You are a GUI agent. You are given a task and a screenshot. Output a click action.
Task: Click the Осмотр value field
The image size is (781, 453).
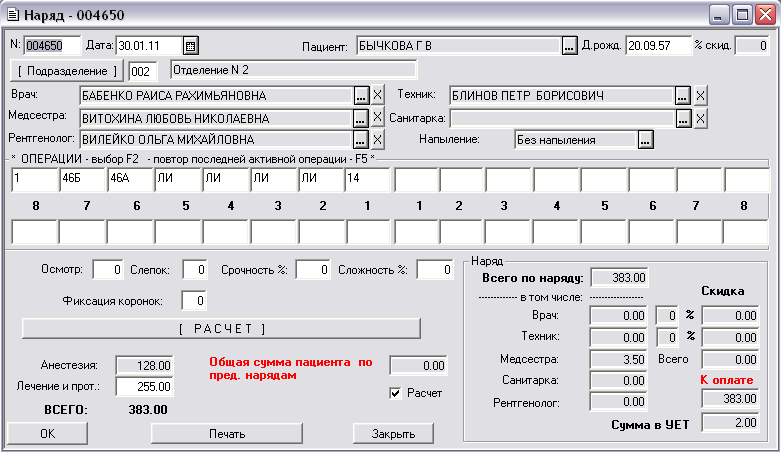[108, 270]
